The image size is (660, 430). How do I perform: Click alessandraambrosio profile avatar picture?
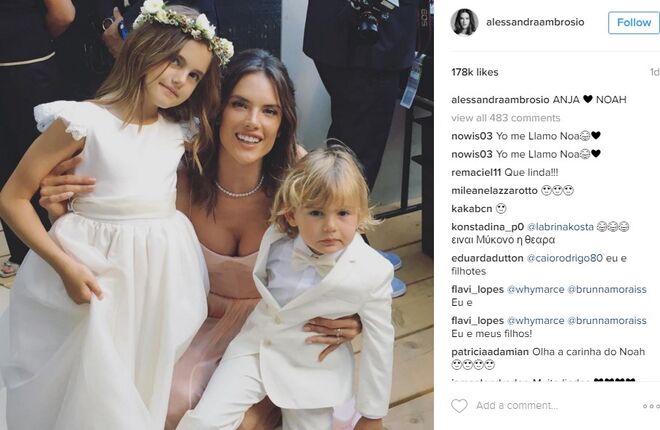(465, 22)
